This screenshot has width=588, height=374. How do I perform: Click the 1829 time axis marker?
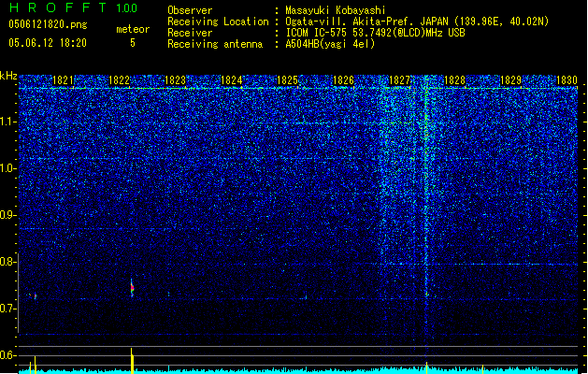coord(510,80)
